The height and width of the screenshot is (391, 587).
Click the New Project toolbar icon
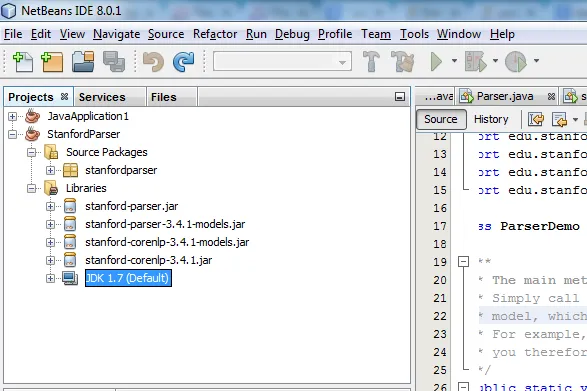[x=52, y=62]
